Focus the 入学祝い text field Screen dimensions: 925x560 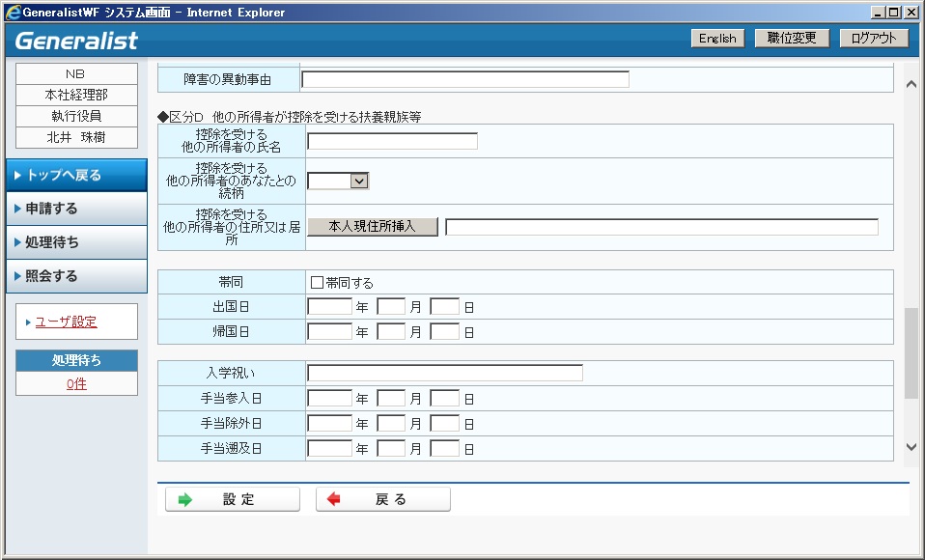pyautogui.click(x=445, y=373)
